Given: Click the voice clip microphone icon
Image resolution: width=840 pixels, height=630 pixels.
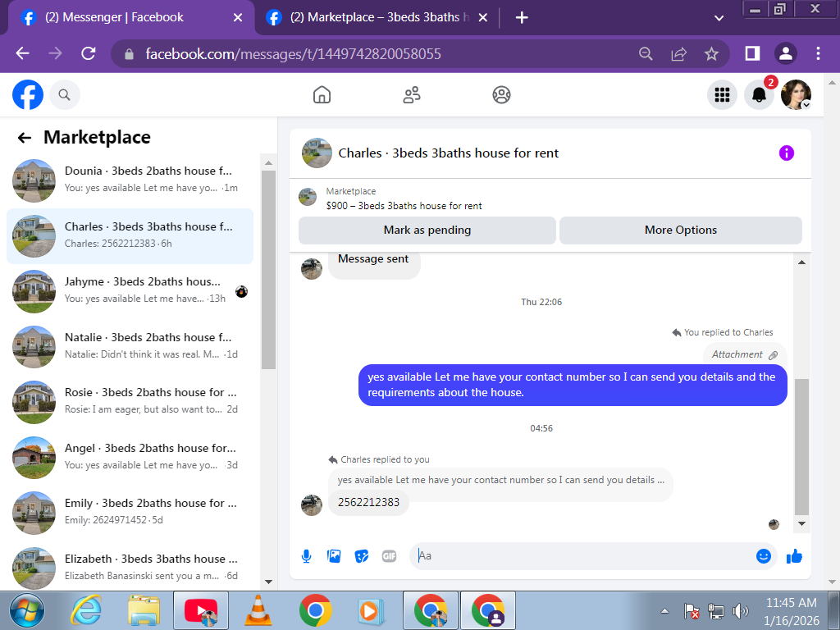Looking at the screenshot, I should pyautogui.click(x=307, y=556).
